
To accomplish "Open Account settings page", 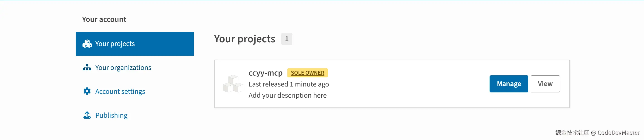I will [x=120, y=91].
